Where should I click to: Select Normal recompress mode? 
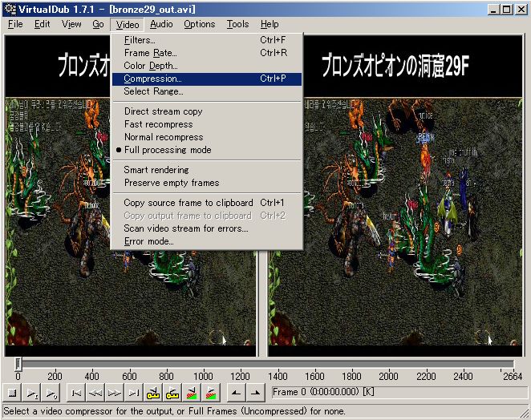click(207, 137)
